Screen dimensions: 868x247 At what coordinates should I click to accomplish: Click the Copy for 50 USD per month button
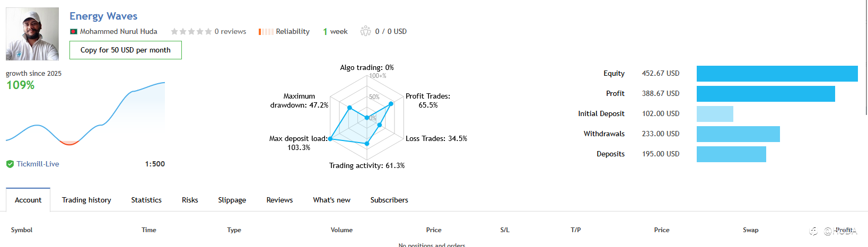pos(126,50)
